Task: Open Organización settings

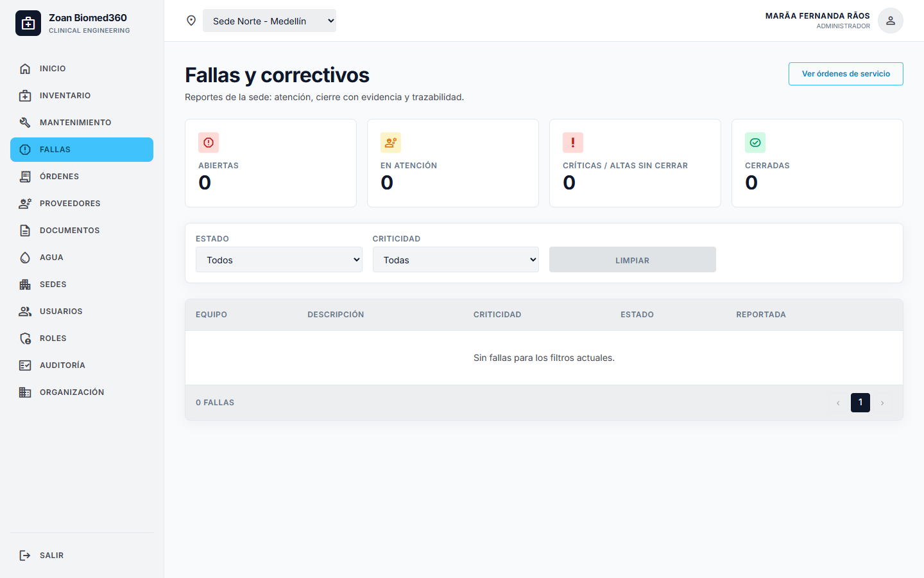Action: pos(81,392)
